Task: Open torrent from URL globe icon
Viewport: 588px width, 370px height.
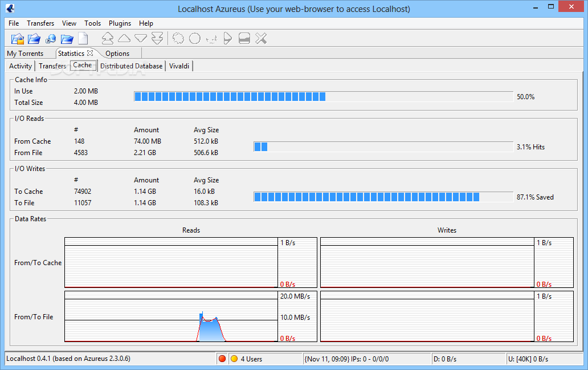Action: [51, 39]
